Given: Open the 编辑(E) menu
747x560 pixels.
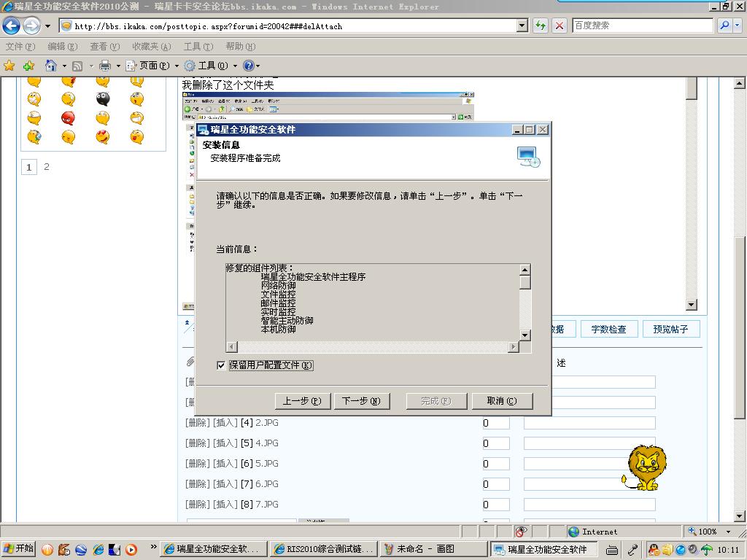Looking at the screenshot, I should pos(63,46).
